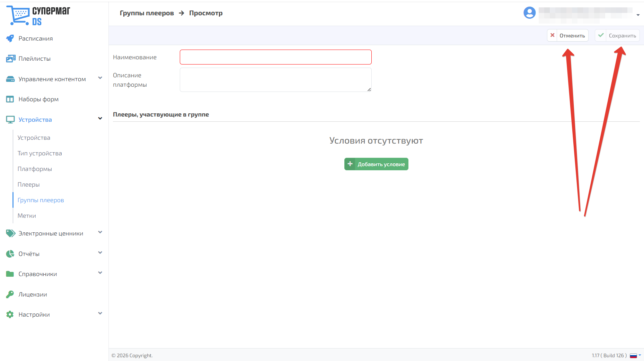Viewport: 644px width, 361px height.
Task: Click the Лицензии key icon
Action: click(x=10, y=294)
